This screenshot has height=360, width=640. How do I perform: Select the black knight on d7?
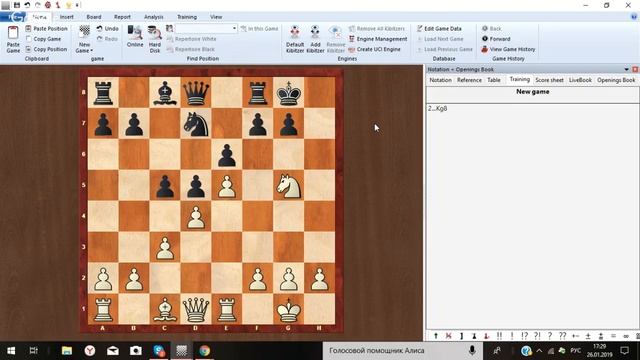point(196,124)
